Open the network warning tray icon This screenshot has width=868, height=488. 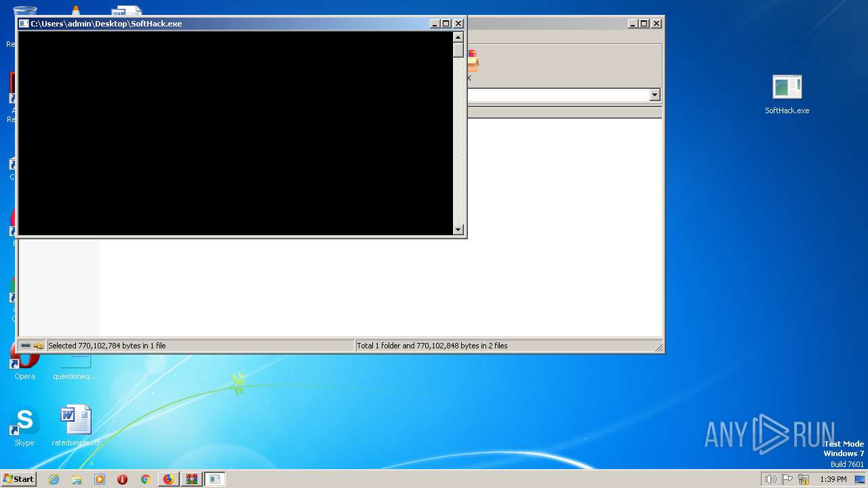click(804, 479)
